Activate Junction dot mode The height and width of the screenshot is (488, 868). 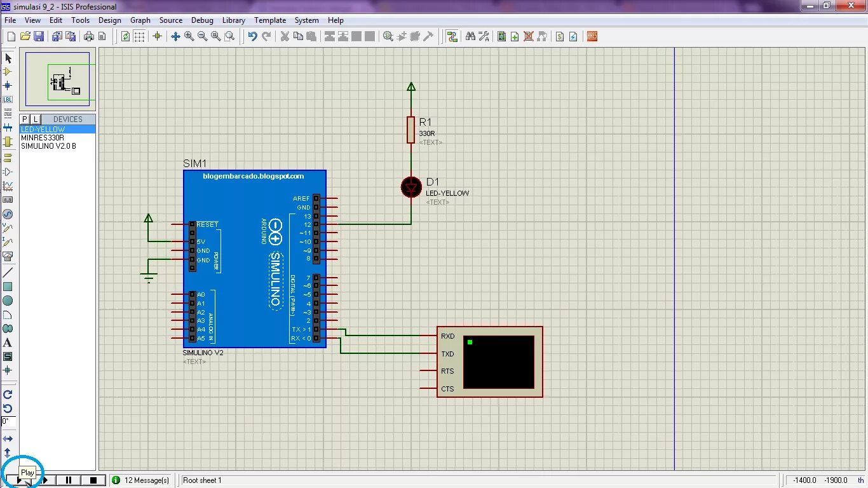point(8,85)
